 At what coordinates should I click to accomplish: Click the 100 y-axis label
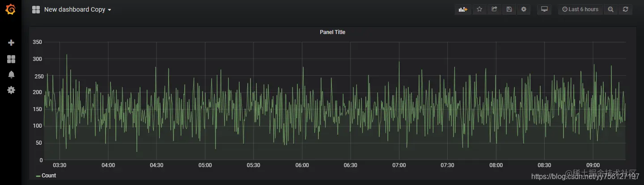pos(38,126)
